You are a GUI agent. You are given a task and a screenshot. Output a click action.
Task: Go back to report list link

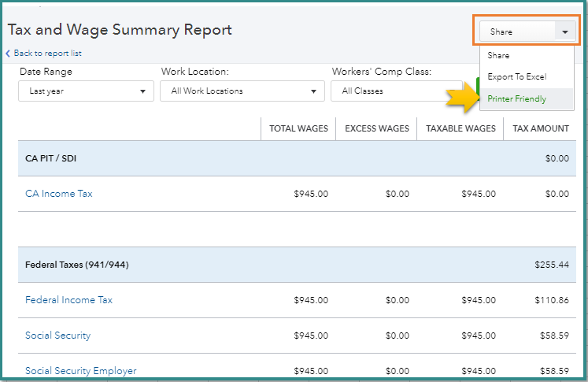tap(47, 54)
